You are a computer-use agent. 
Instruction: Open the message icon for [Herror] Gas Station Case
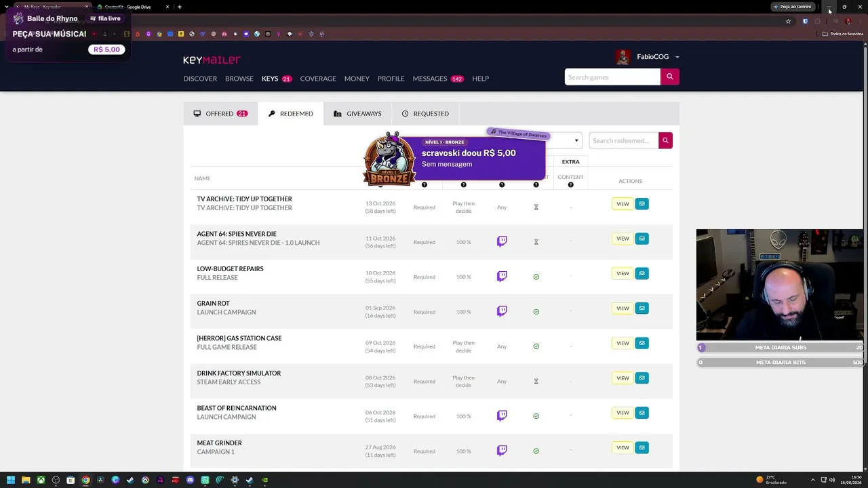coord(642,343)
